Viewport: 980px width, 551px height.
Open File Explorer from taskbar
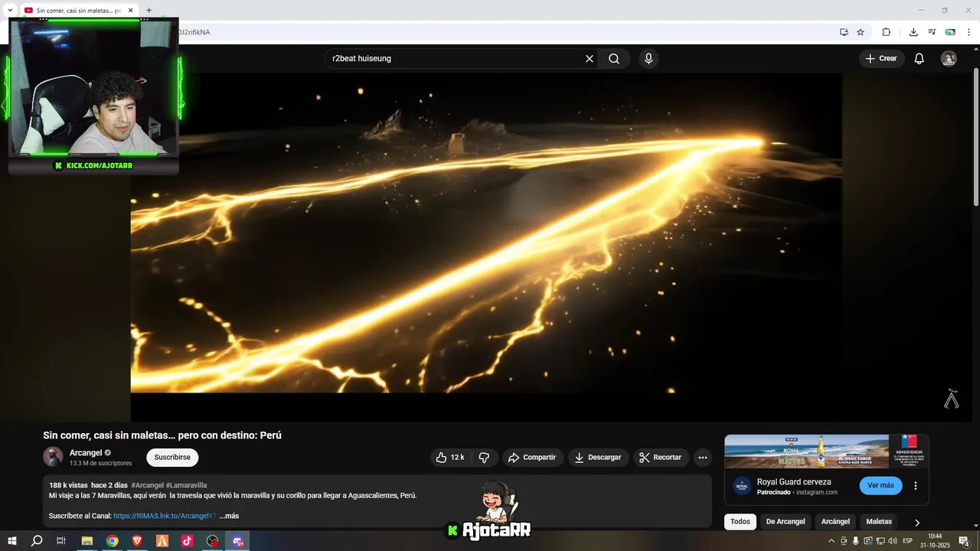coord(87,541)
